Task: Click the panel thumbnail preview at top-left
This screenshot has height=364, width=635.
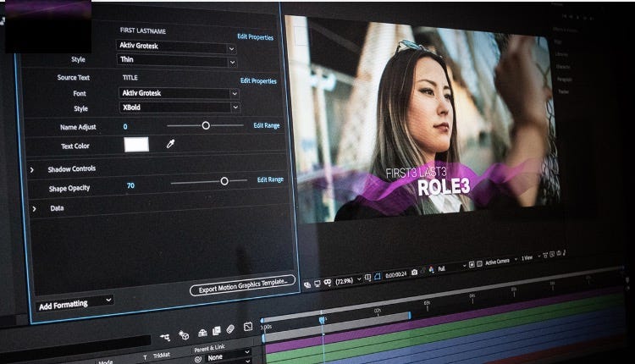Action: [x=47, y=26]
